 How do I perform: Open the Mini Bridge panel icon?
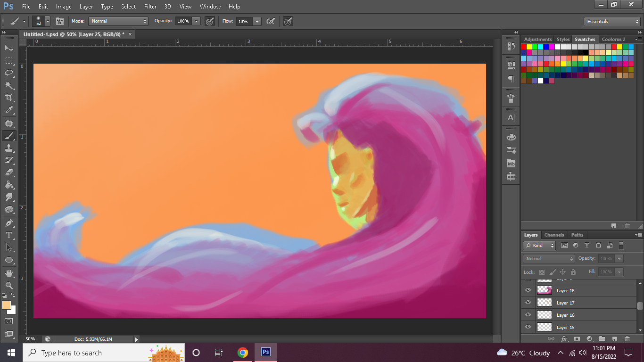point(511,164)
